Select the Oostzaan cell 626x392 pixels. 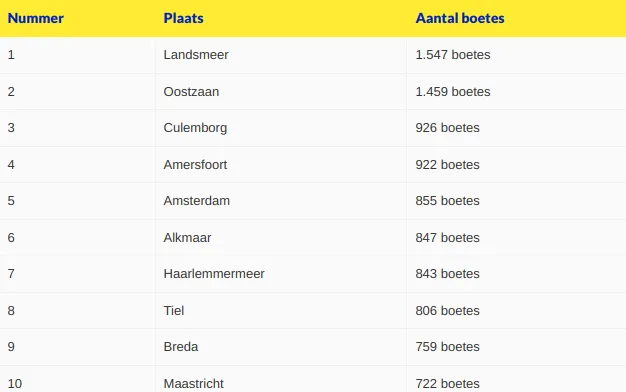pos(191,92)
